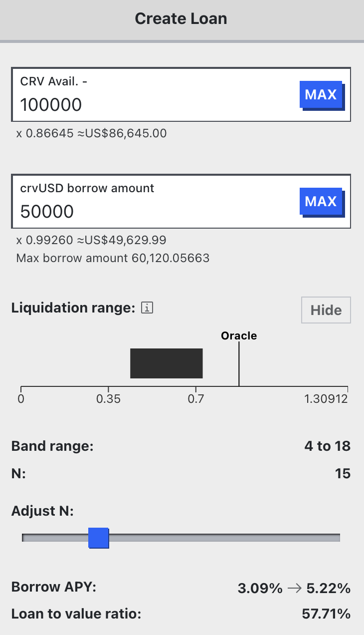The width and height of the screenshot is (364, 635).
Task: Click the Loan to value ratio 57.71%
Action: pos(326,614)
